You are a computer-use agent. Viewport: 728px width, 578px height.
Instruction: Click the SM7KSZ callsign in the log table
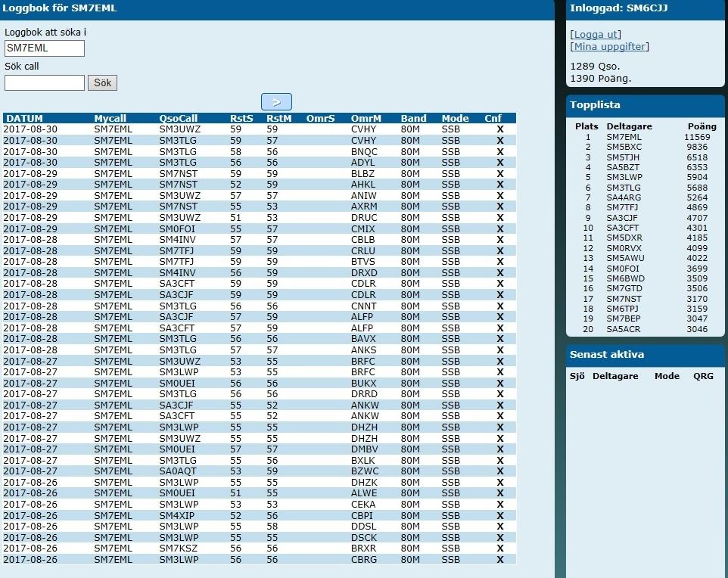[x=178, y=548]
